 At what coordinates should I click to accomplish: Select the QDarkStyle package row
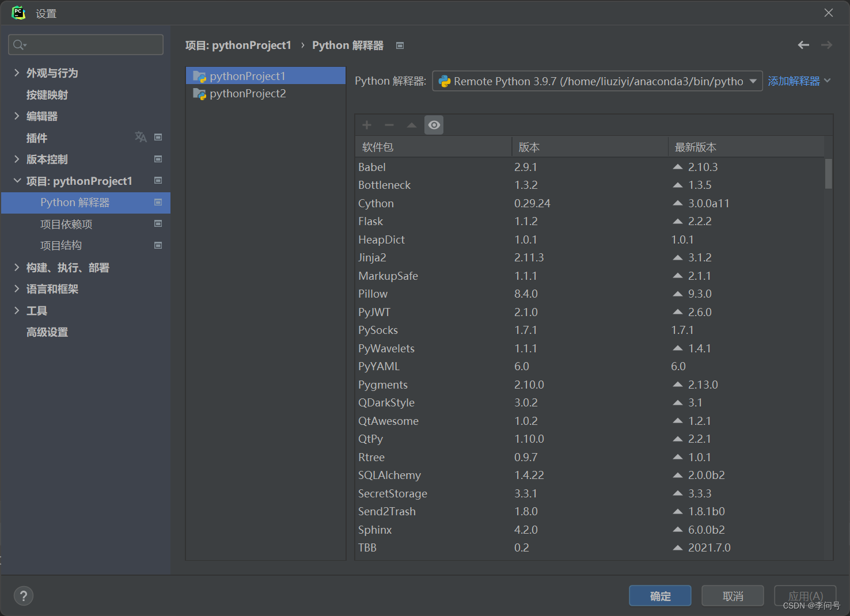590,402
